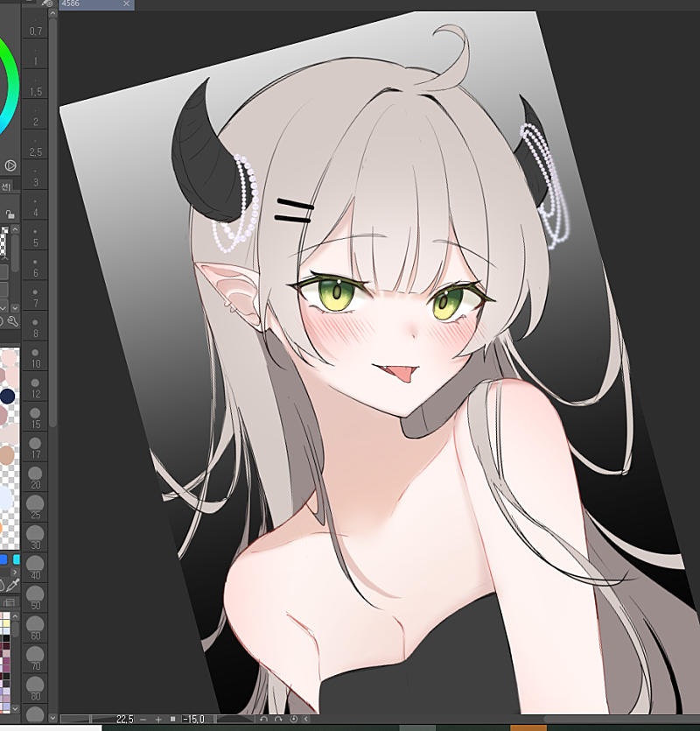Expand the right chevron under color mixing palette
Viewport: 700px width, 731px height.
[x=15, y=572]
